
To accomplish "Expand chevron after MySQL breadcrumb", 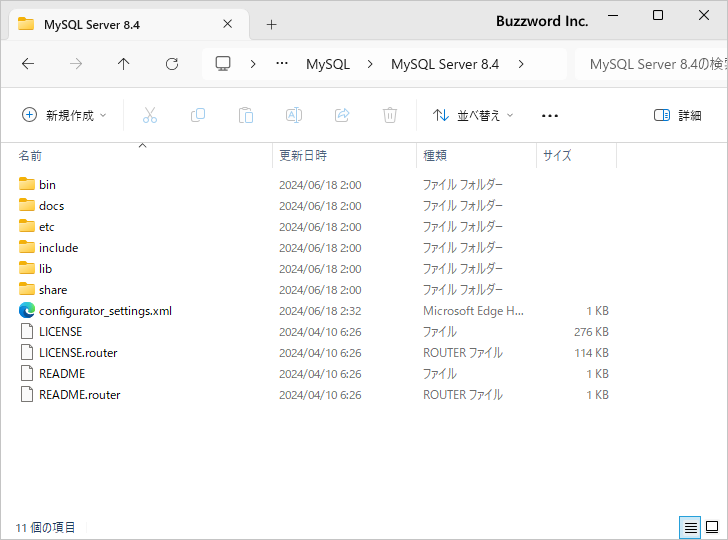I will click(x=370, y=64).
